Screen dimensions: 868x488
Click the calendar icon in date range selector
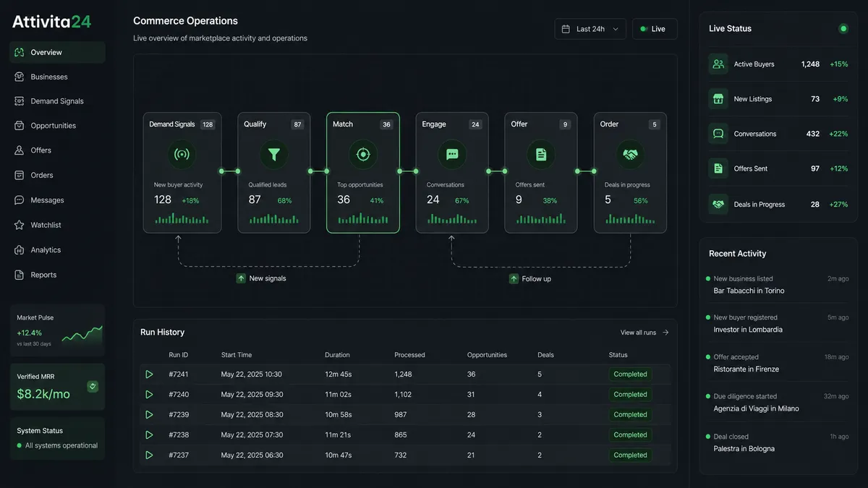click(x=566, y=29)
